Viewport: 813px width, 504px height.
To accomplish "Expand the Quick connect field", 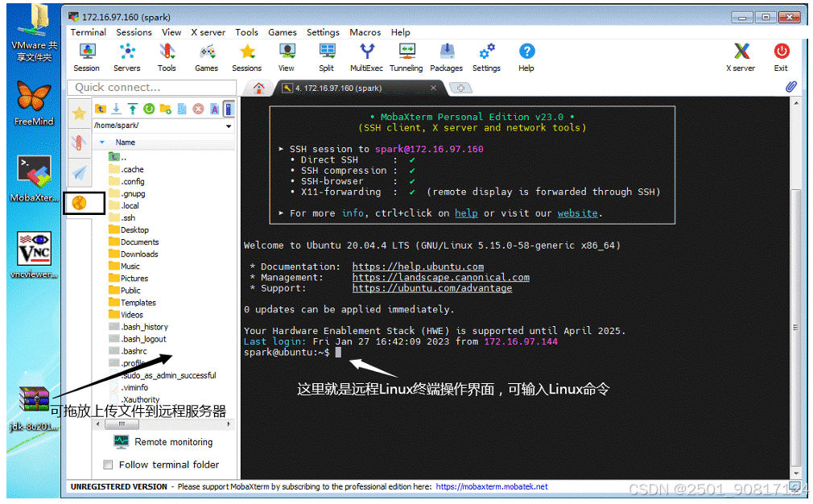I will click(151, 88).
